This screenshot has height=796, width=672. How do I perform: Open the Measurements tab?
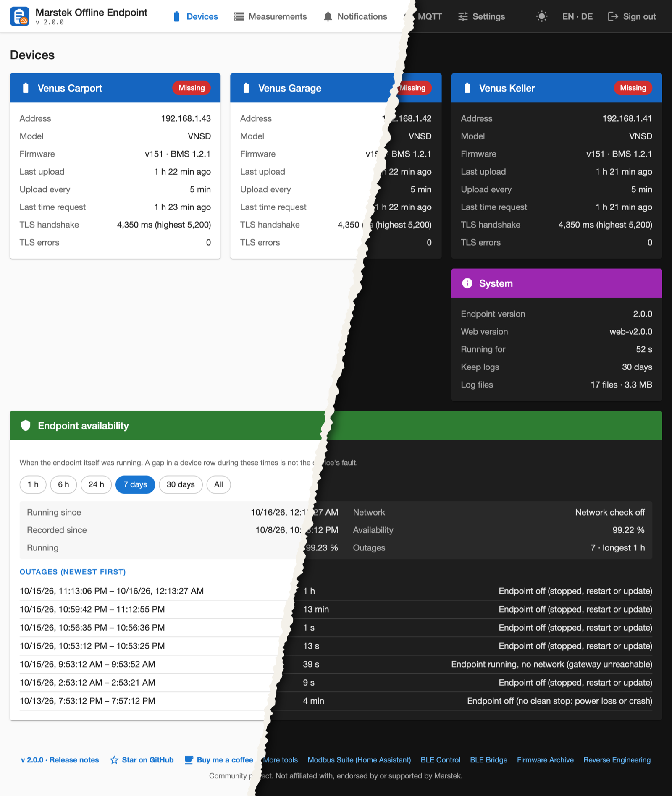pos(270,16)
